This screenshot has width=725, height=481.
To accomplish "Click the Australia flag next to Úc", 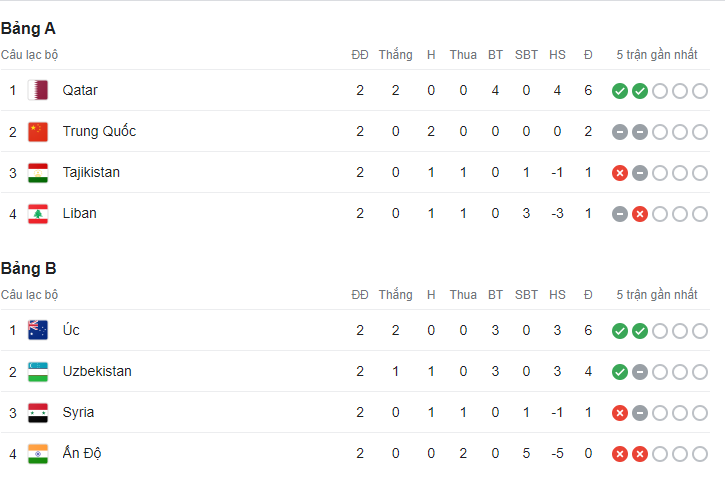I will click(x=38, y=330).
